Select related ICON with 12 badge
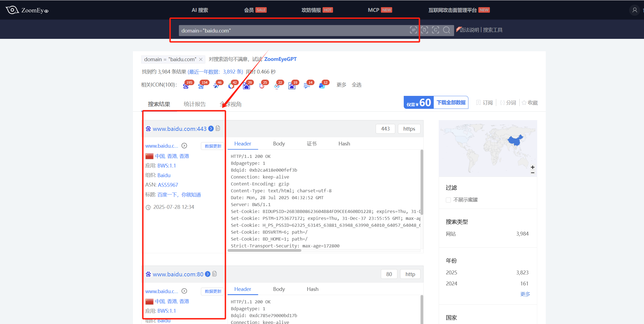Image resolution: width=644 pixels, height=324 pixels. point(322,86)
